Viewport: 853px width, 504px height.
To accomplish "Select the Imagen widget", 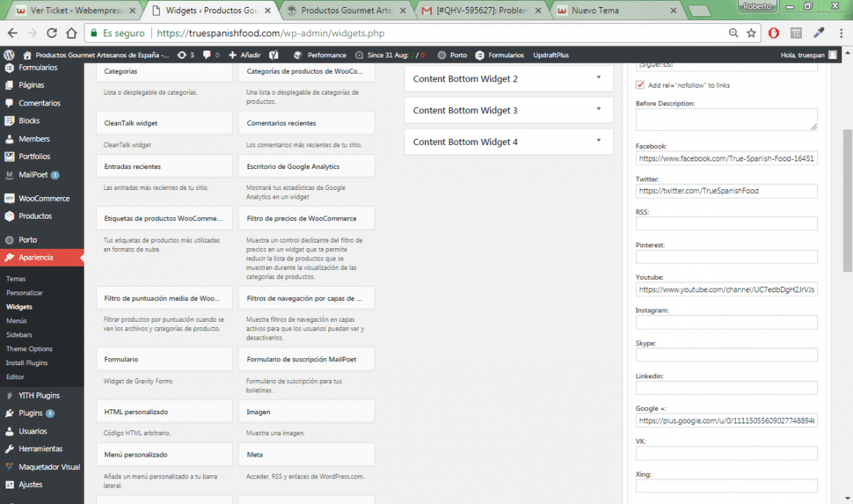I will [306, 412].
